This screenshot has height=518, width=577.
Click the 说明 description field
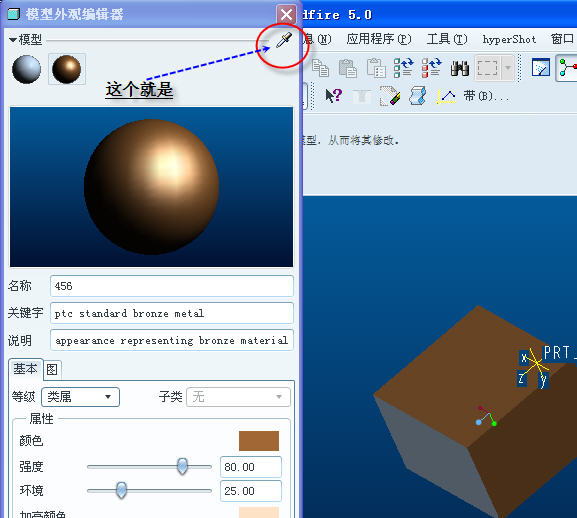pos(171,340)
